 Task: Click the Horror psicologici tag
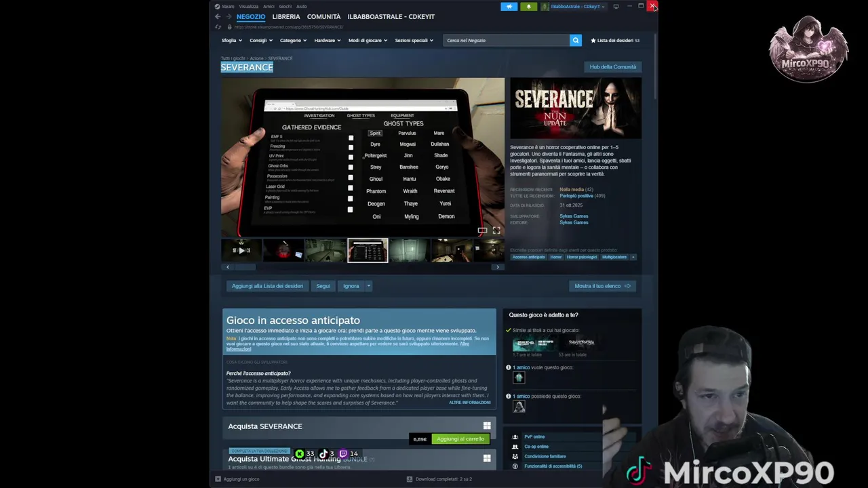pos(582,258)
